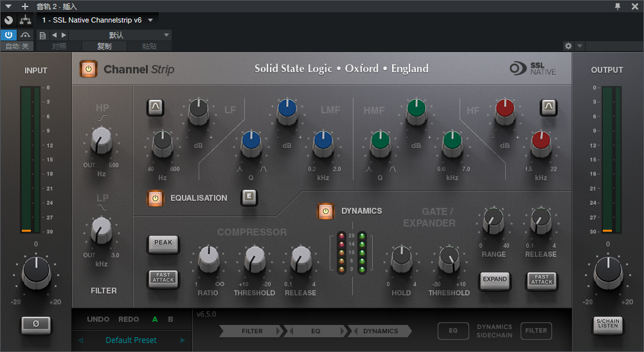Enable compressor FAST ATTACK
Viewport: 644px width, 352px height.
[x=163, y=278]
